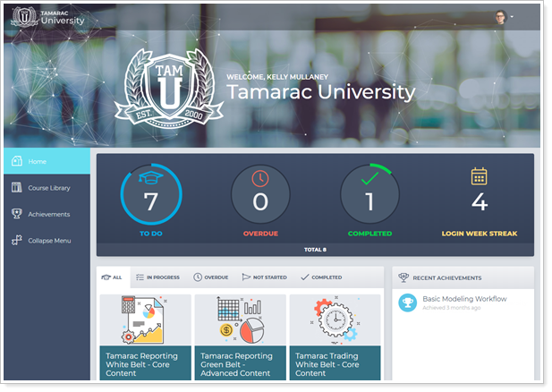
Task: Click the Home sidebar icon
Action: (x=16, y=161)
